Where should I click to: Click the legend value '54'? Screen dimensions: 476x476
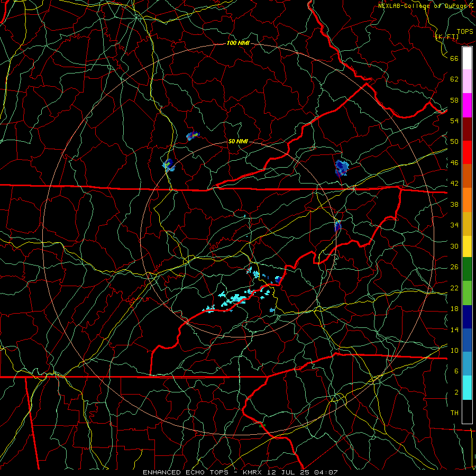click(454, 121)
